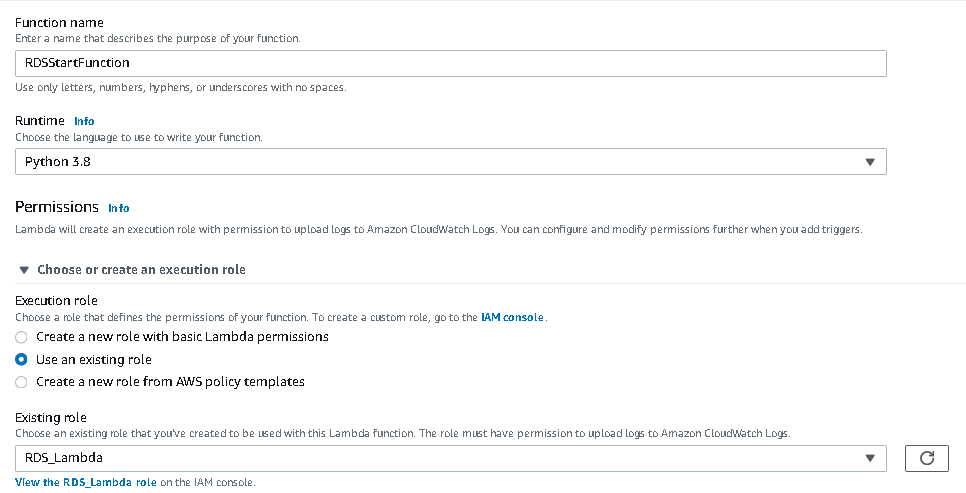
Task: Click into the RDSStartFunction name field
Action: 450,63
